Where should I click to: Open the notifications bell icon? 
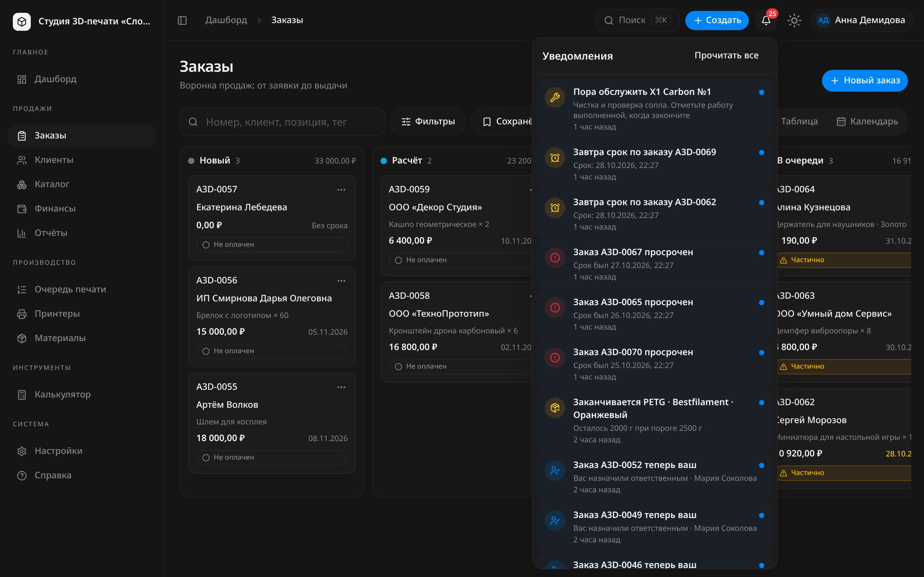click(x=766, y=20)
